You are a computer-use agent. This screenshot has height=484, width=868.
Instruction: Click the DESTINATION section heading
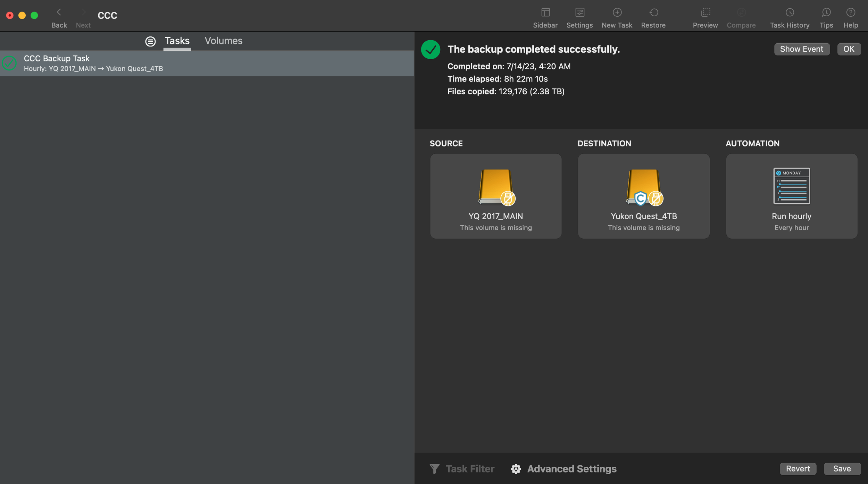604,143
